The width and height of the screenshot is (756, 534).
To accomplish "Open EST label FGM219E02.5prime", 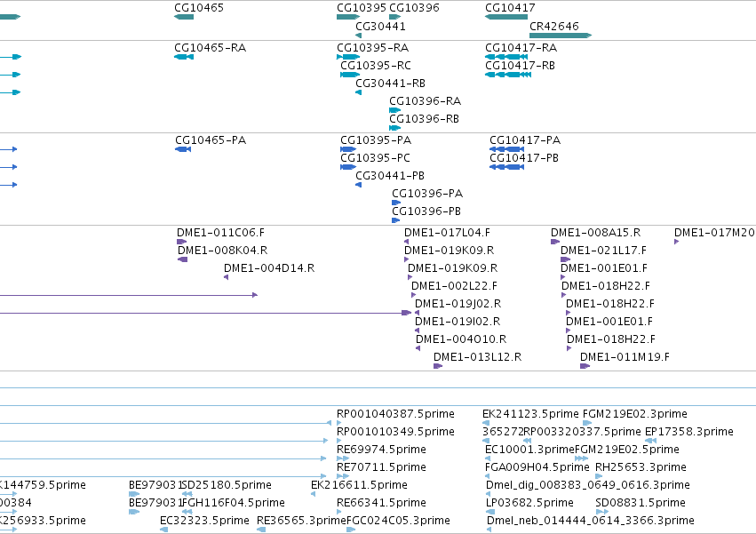I will pyautogui.click(x=627, y=450).
